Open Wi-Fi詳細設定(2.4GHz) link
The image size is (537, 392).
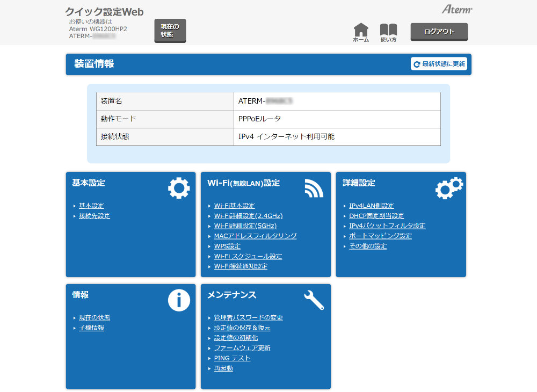[248, 216]
